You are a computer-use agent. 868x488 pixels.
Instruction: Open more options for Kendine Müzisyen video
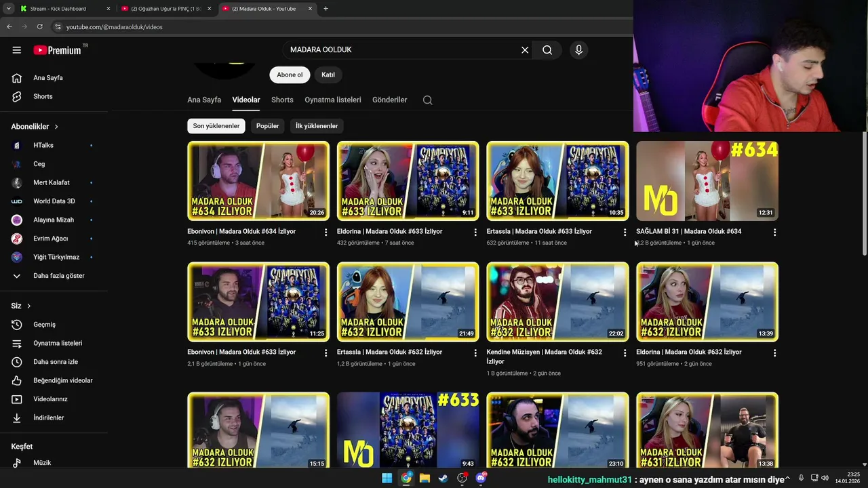(x=625, y=353)
